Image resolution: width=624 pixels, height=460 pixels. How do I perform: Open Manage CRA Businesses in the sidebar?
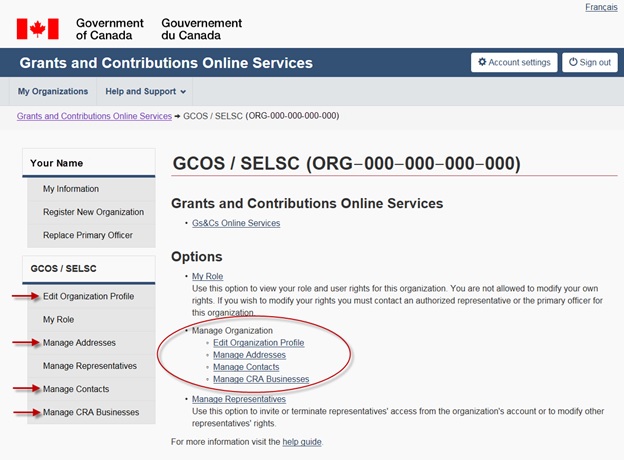pyautogui.click(x=91, y=412)
